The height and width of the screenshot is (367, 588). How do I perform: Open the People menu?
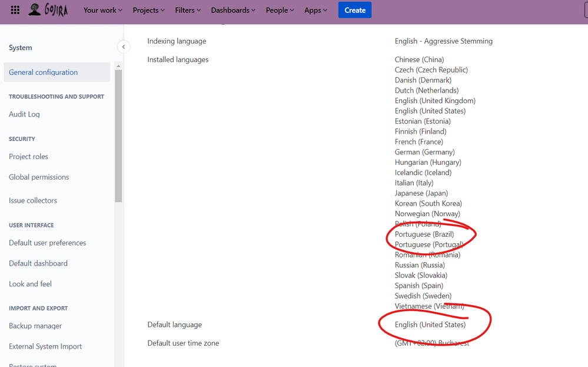point(279,10)
